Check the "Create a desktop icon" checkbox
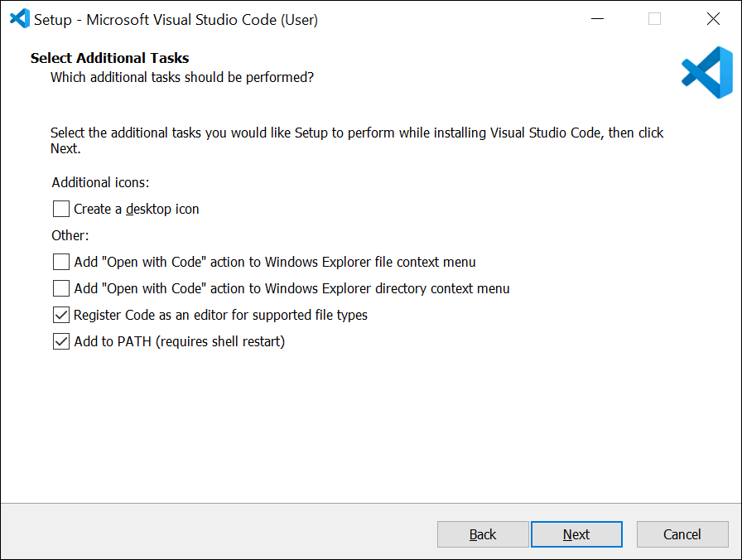 click(60, 209)
